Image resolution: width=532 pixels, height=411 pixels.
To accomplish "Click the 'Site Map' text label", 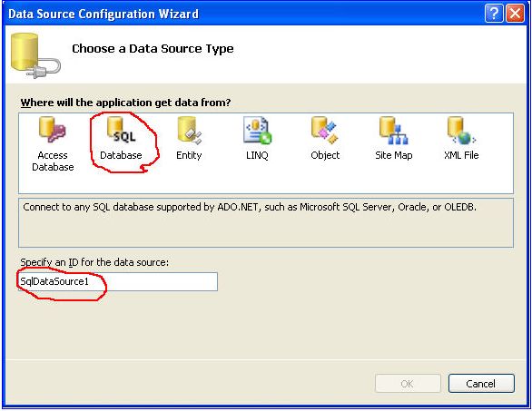I will click(x=394, y=155).
